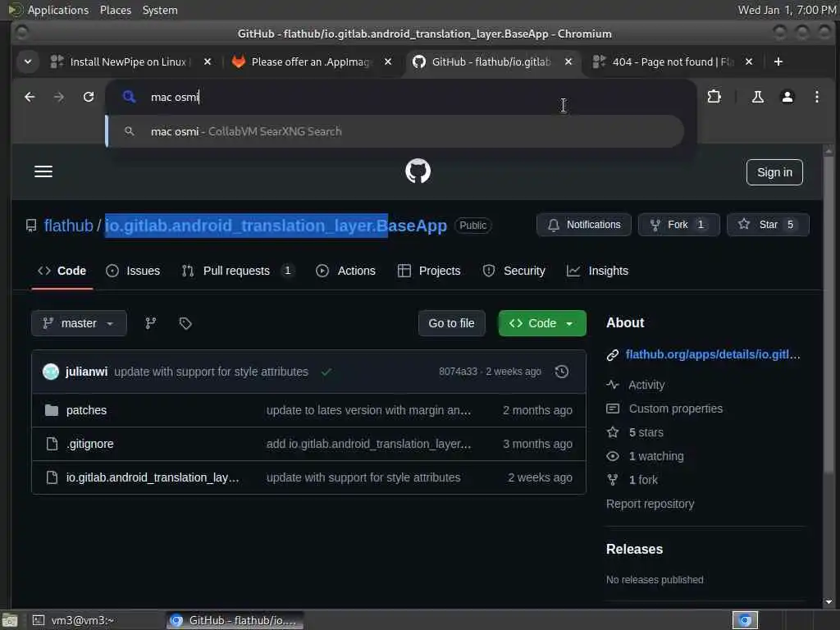Open the Code tab
Viewport: 840px width, 630px height.
[x=62, y=271]
